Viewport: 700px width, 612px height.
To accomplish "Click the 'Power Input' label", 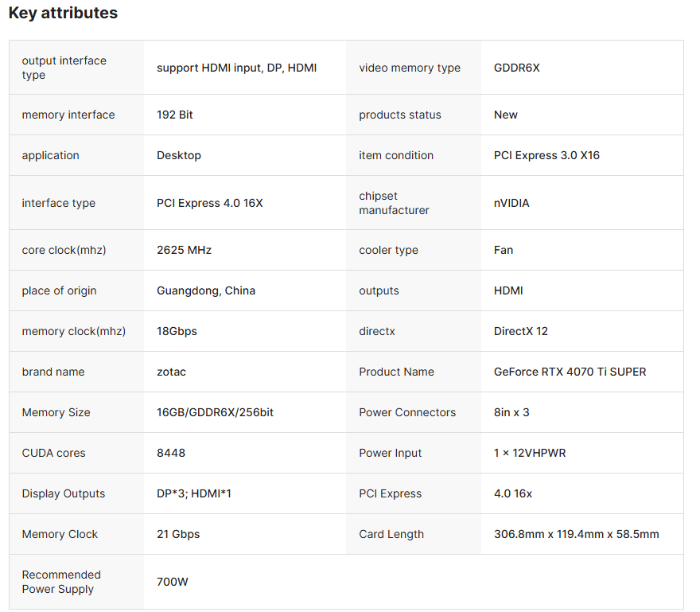I will [x=391, y=454].
